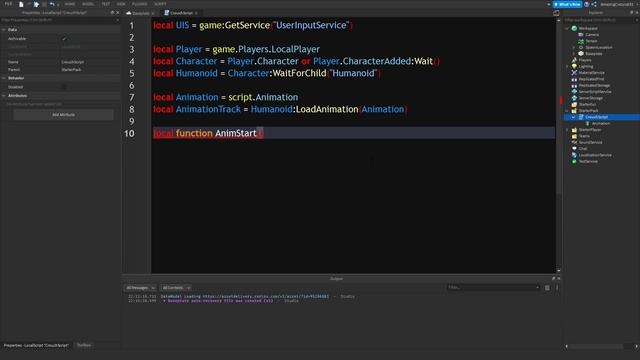Open the FILE menu
This screenshot has width=640, height=360.
pyautogui.click(x=8, y=4)
